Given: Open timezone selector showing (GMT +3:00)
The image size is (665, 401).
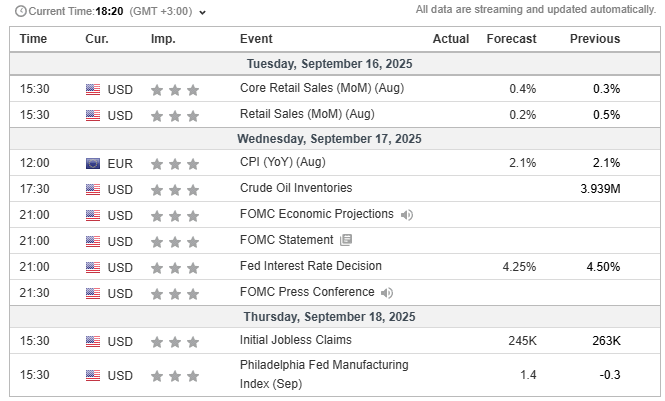Looking at the screenshot, I should 161,11.
